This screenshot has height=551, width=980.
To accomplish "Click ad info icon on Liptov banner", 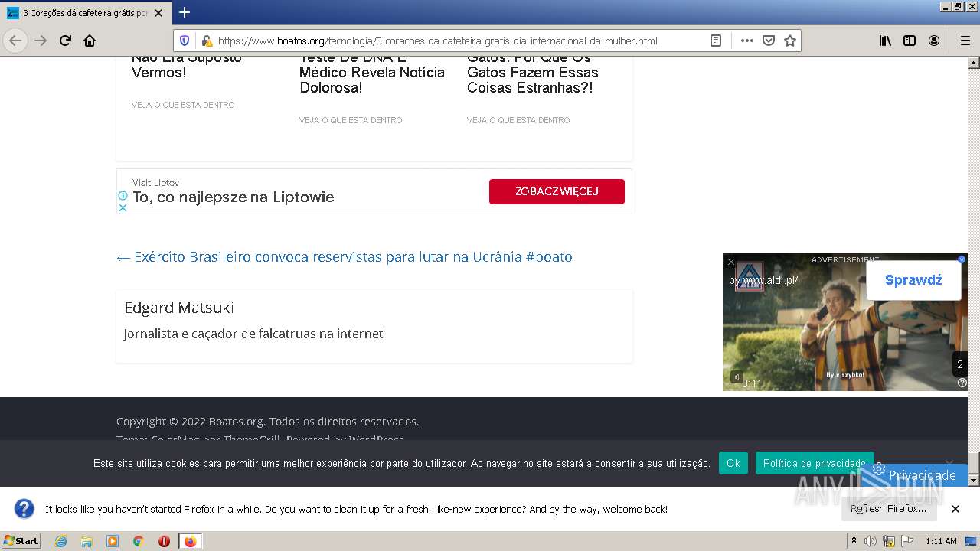I will pos(122,196).
